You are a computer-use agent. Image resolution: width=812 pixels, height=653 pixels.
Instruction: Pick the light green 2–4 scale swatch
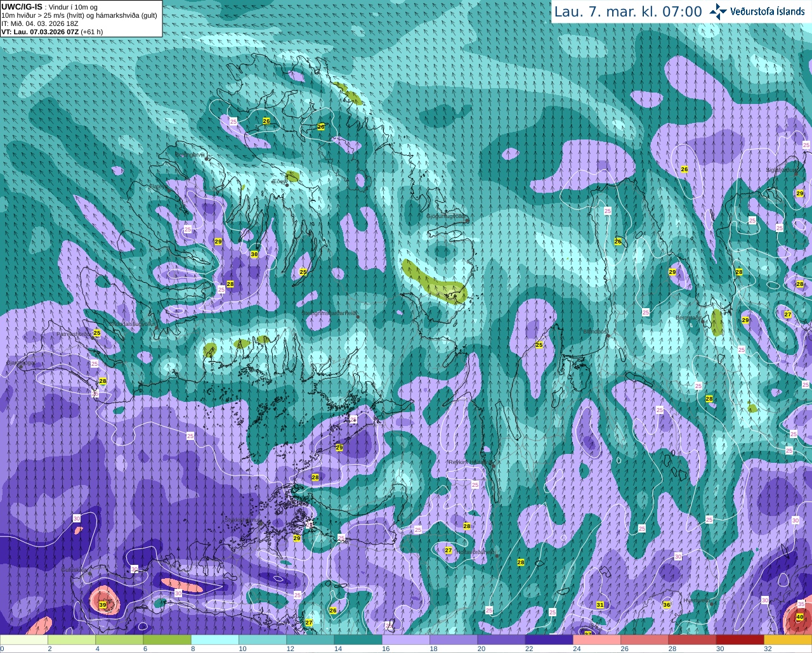tap(72, 640)
